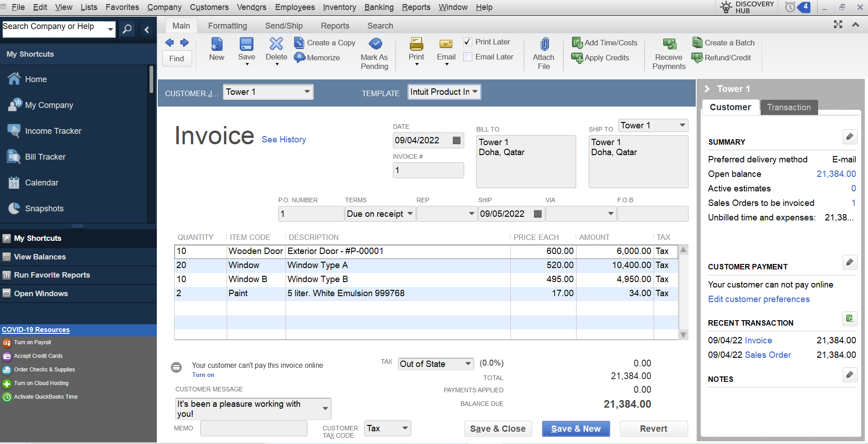Toggle the Print Later checkbox
Viewport: 868px width, 444px height.
[468, 42]
